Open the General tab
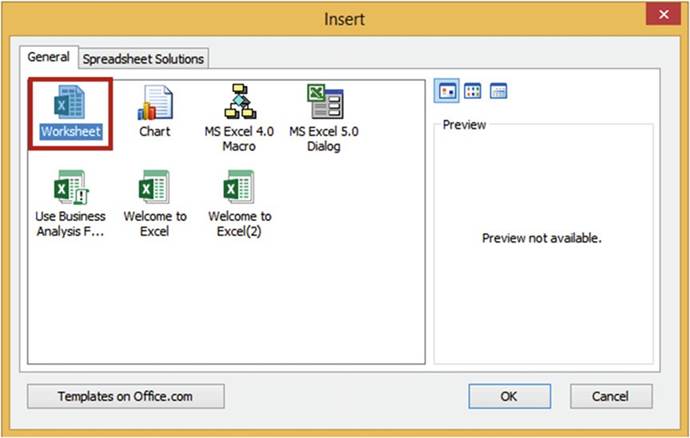This screenshot has height=438, width=690. click(x=48, y=58)
